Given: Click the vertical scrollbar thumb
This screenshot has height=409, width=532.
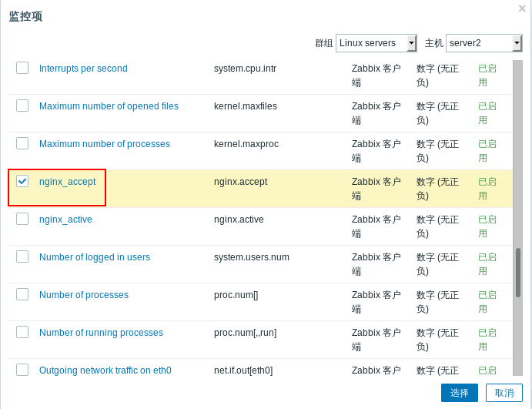Looking at the screenshot, I should (517, 273).
